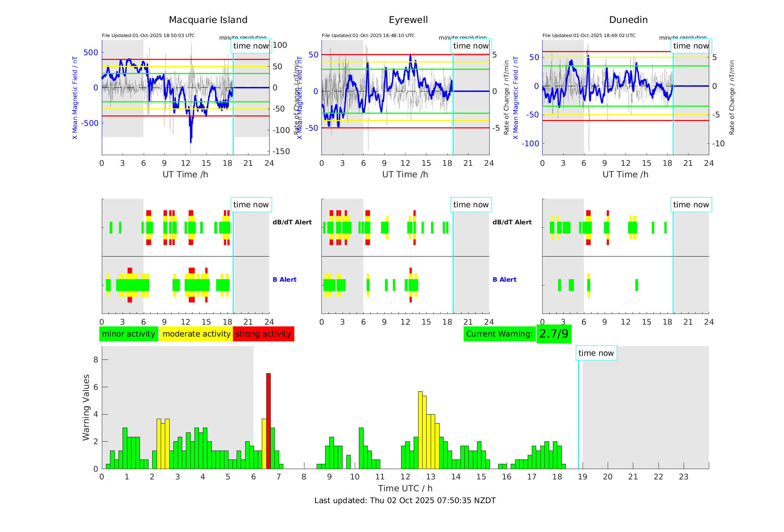Click the Macquarie Island chart title
The image size is (784, 532).
pyautogui.click(x=208, y=20)
